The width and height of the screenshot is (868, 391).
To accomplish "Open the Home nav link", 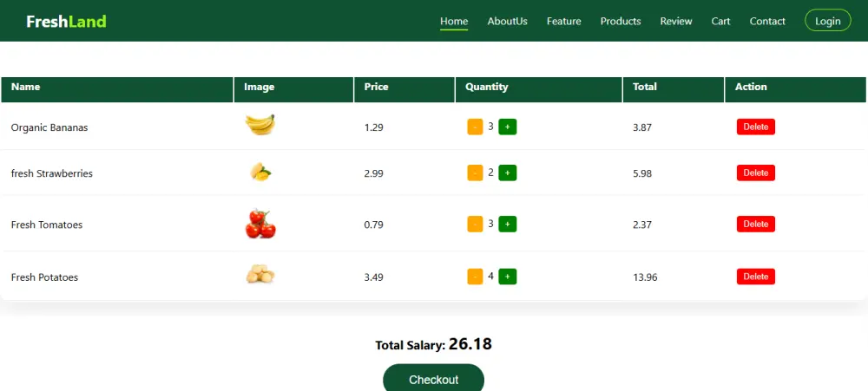I will pyautogui.click(x=454, y=21).
